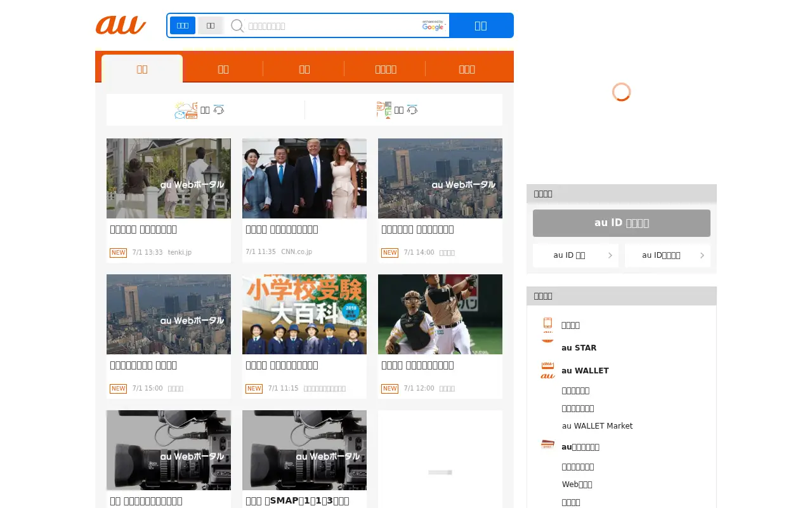Click the blue search submit button
812x508 pixels.
(x=481, y=25)
